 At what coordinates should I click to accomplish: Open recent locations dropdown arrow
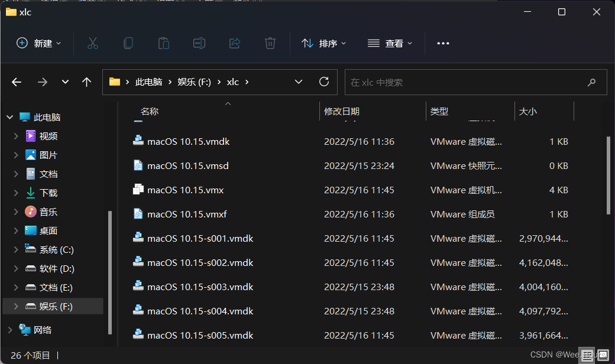(65, 82)
